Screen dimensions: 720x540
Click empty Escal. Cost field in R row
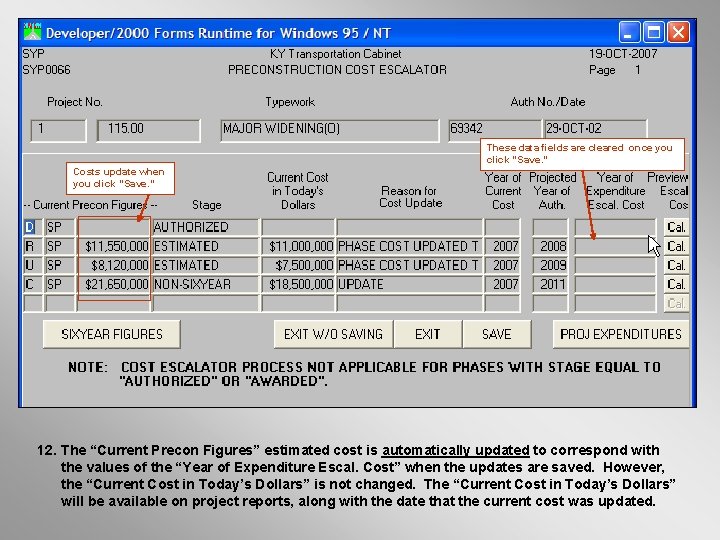[615, 247]
